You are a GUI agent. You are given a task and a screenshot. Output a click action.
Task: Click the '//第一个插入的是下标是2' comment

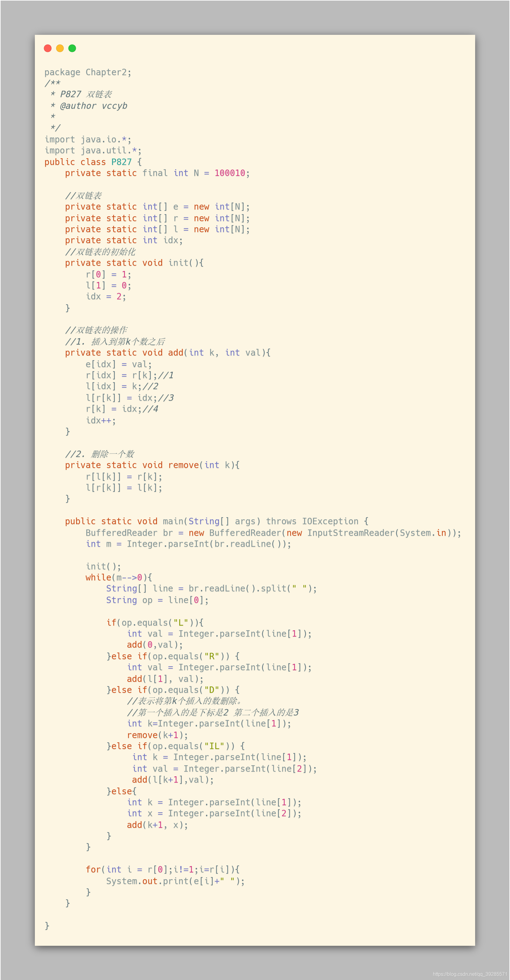[213, 712]
